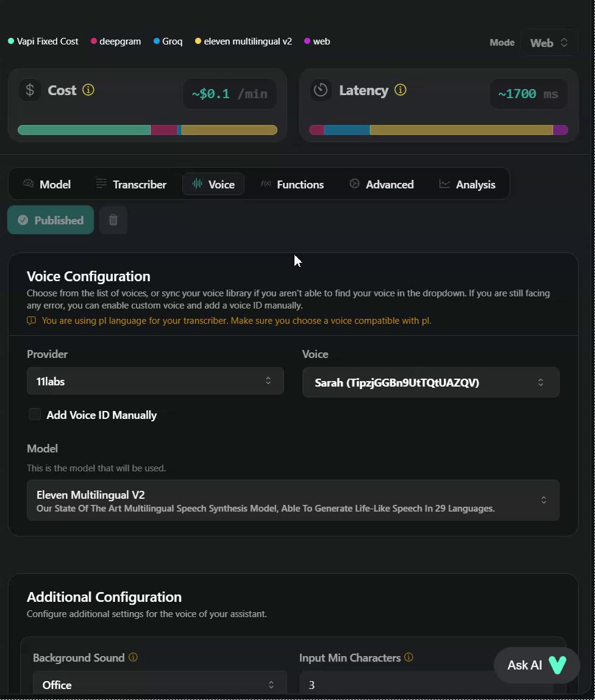Image resolution: width=595 pixels, height=700 pixels.
Task: Switch to the Transcriber tab
Action: (131, 184)
